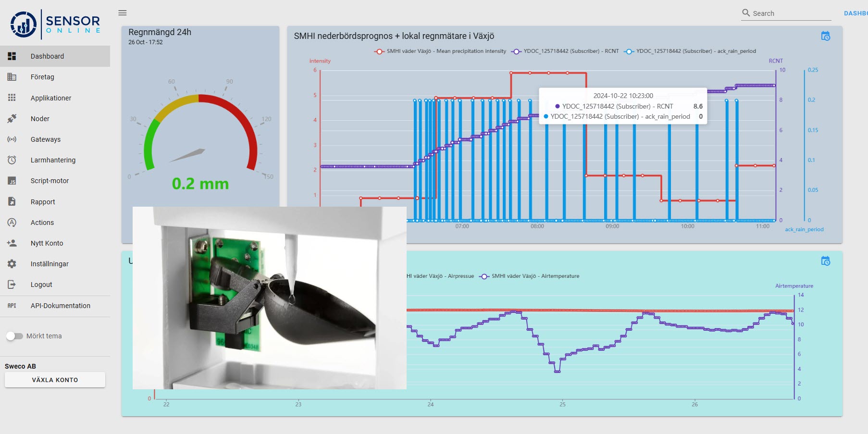Click the Regnmängd 24h gauge dial
Viewport: 868px width, 434px height.
[x=200, y=135]
